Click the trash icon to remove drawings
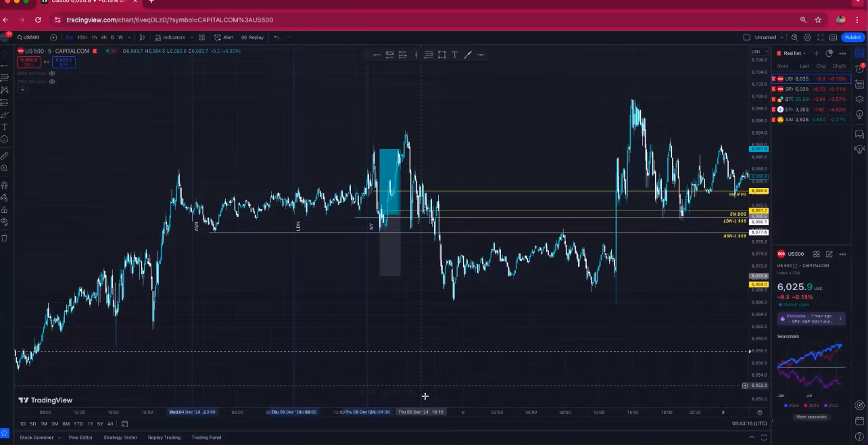 pyautogui.click(x=5, y=238)
